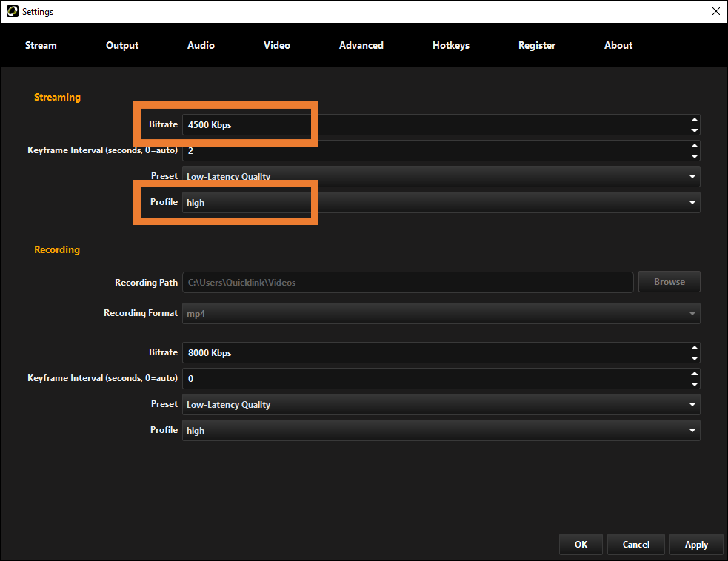This screenshot has height=561, width=728.
Task: Open the Streaming Profile dropdown set to high
Action: (441, 202)
